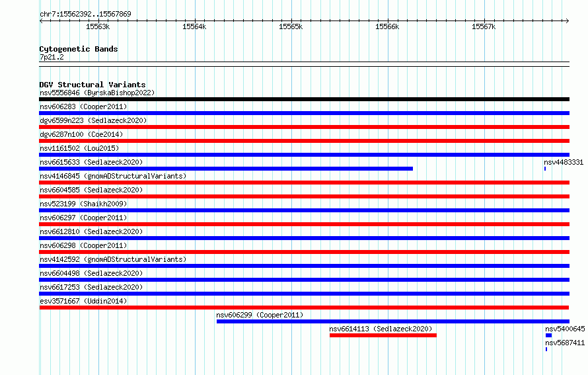Click the blue nsv523199 variant bar
This screenshot has width=588, height=375.
(x=304, y=210)
